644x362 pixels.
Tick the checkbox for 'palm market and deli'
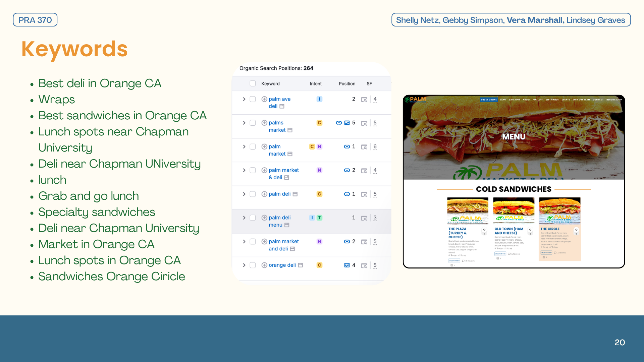[253, 242]
